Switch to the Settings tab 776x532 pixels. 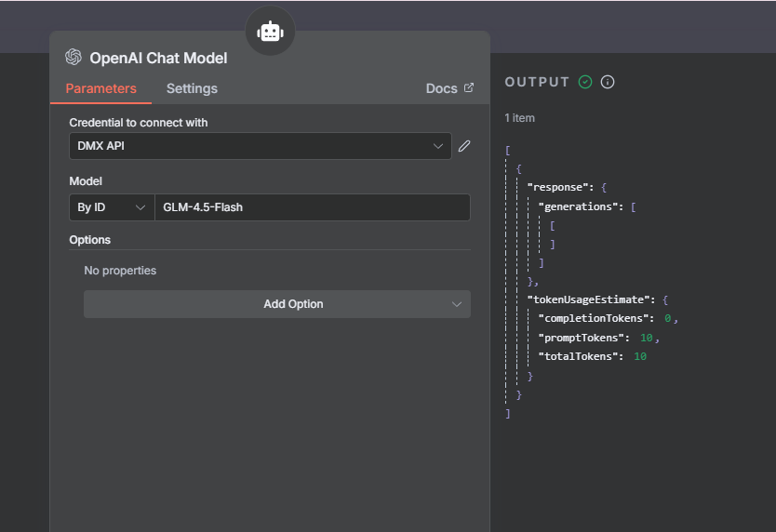click(192, 89)
